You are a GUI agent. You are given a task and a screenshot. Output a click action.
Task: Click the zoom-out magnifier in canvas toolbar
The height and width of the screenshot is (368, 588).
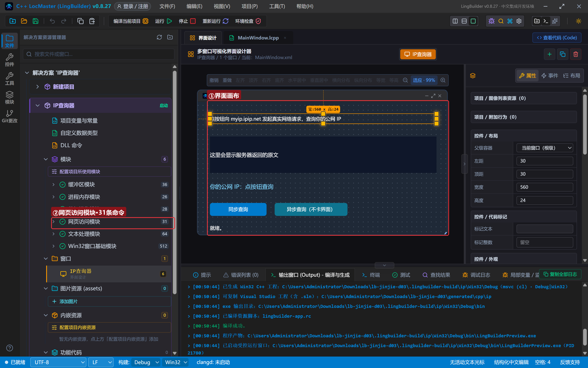coord(405,80)
